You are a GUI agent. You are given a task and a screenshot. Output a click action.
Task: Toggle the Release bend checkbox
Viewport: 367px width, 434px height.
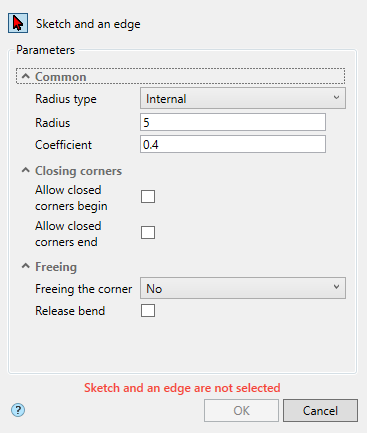pos(148,311)
